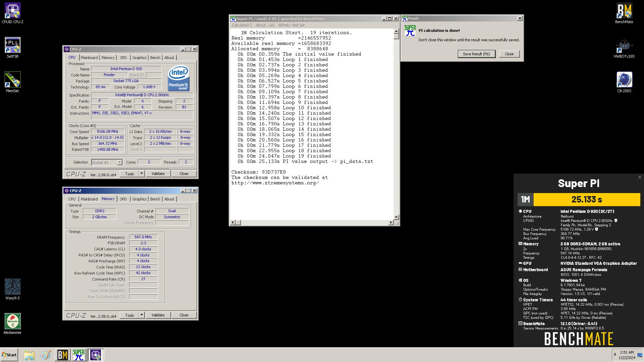Click the xtremesystems.org URL text
Image resolution: width=644 pixels, height=362 pixels.
click(275, 183)
